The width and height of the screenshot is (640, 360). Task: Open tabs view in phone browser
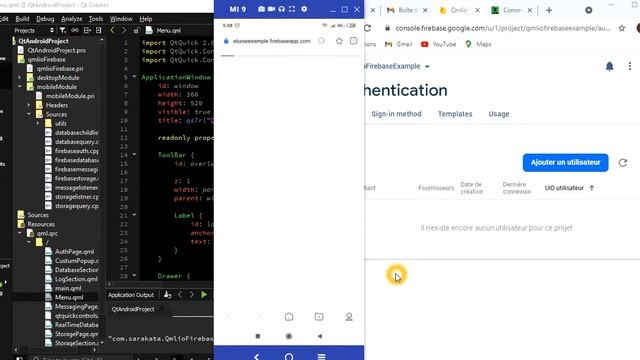click(353, 41)
